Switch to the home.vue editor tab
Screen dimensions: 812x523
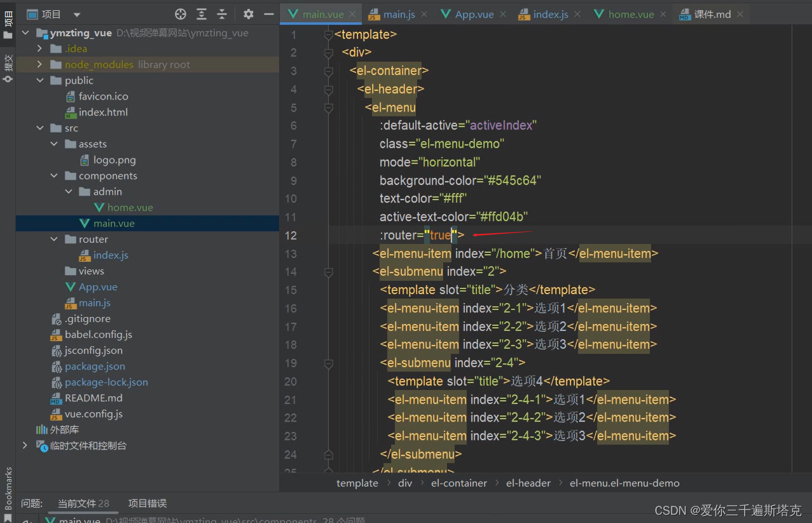click(x=630, y=15)
